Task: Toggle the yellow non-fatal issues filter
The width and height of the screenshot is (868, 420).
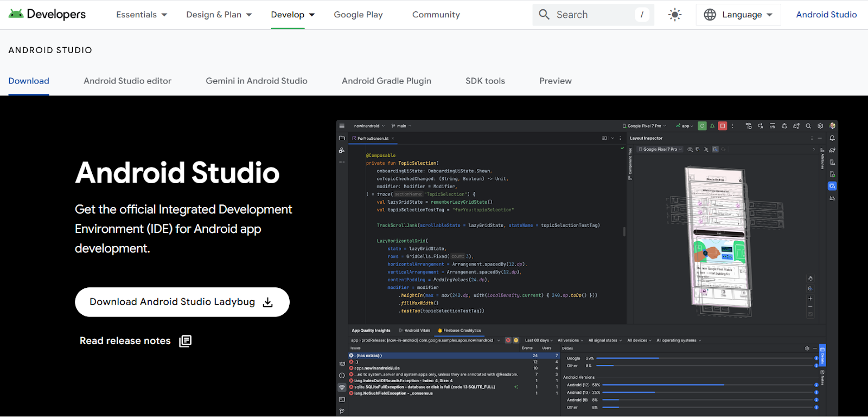Action: [516, 340]
